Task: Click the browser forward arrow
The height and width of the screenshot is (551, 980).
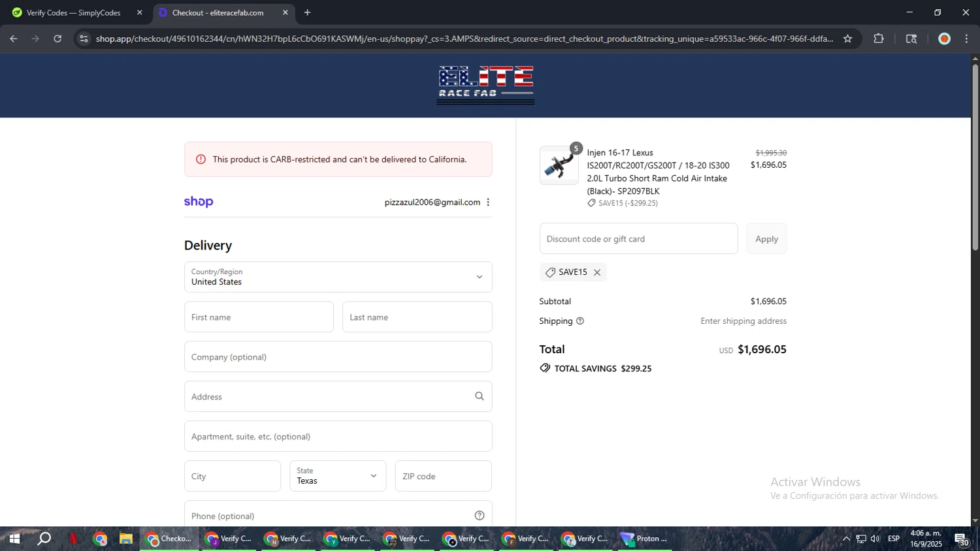Action: pos(35,39)
